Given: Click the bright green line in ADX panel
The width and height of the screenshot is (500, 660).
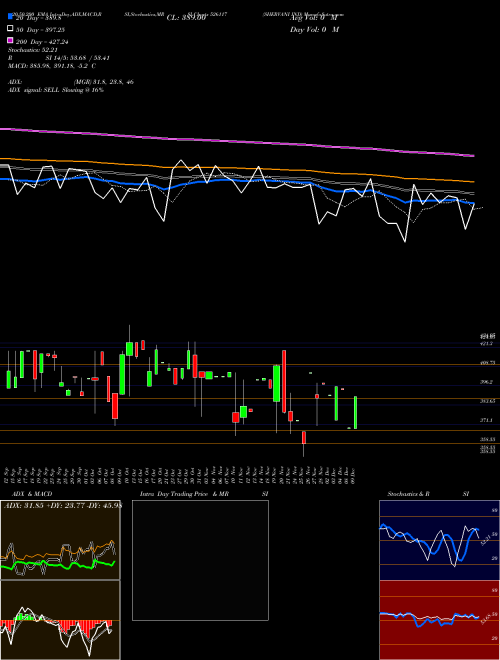Looking at the screenshot, I should click(x=59, y=565).
